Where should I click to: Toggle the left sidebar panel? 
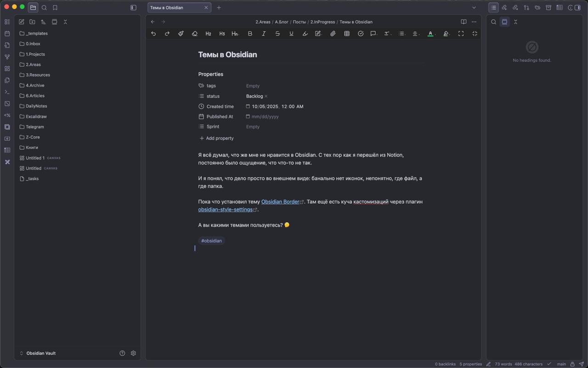tap(133, 7)
